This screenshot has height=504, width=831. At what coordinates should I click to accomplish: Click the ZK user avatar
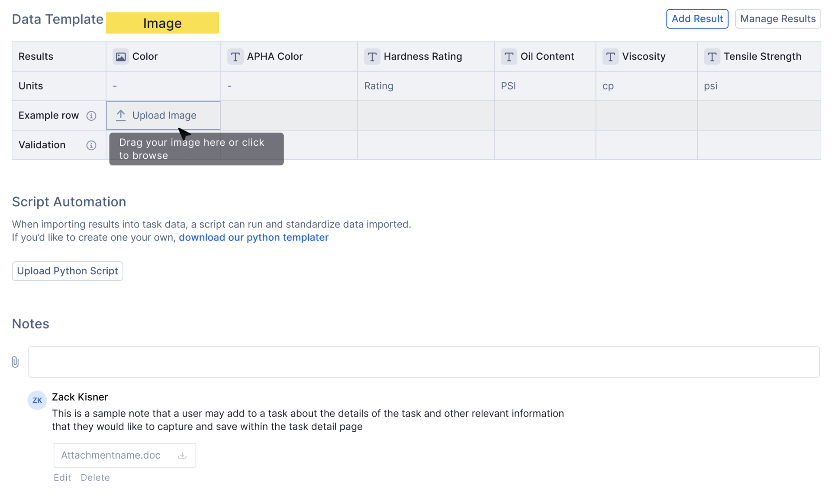click(x=37, y=400)
